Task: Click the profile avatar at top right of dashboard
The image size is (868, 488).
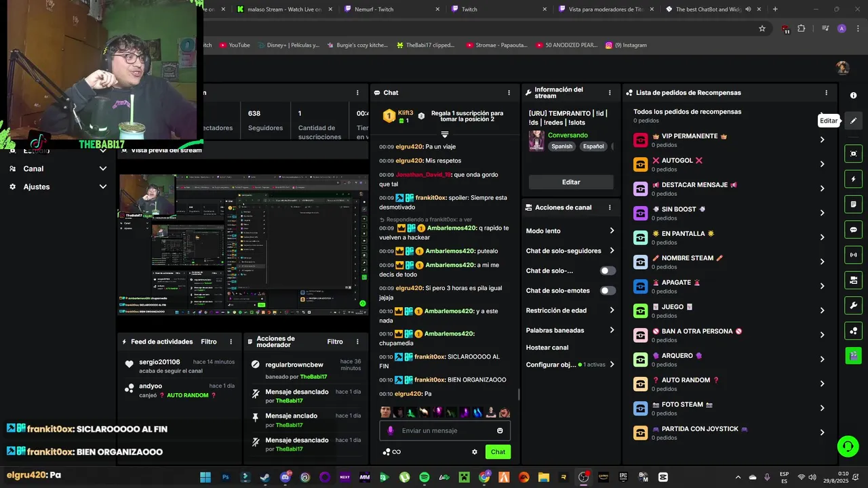Action: 843,68
